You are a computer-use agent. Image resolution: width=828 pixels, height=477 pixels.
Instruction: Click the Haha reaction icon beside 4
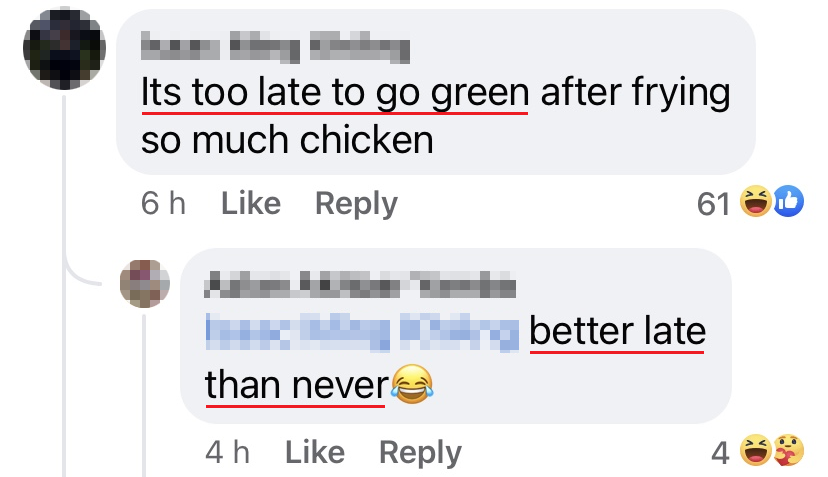click(755, 450)
